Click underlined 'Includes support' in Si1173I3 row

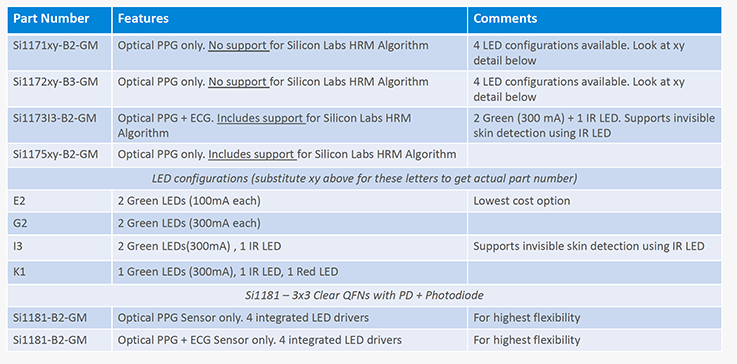click(x=261, y=119)
